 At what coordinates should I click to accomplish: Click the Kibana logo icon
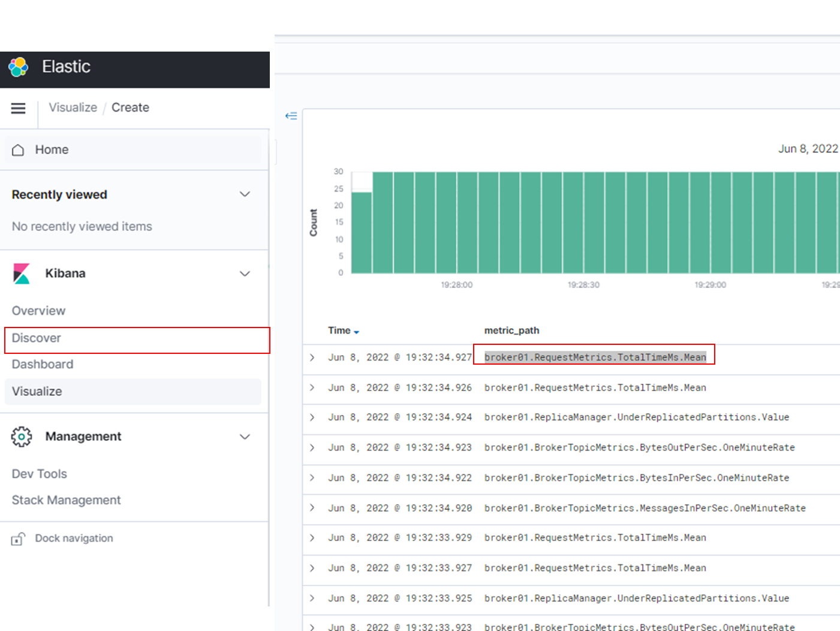pyautogui.click(x=22, y=274)
